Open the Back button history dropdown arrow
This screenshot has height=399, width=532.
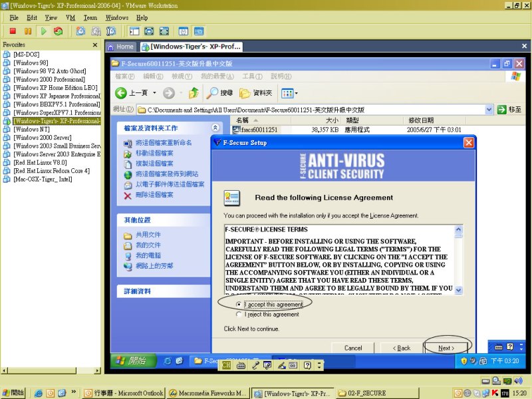tap(154, 93)
